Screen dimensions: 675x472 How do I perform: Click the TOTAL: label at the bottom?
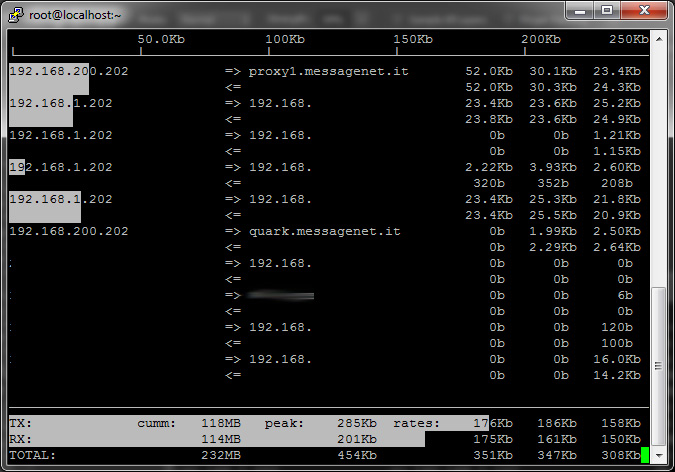[x=32, y=455]
